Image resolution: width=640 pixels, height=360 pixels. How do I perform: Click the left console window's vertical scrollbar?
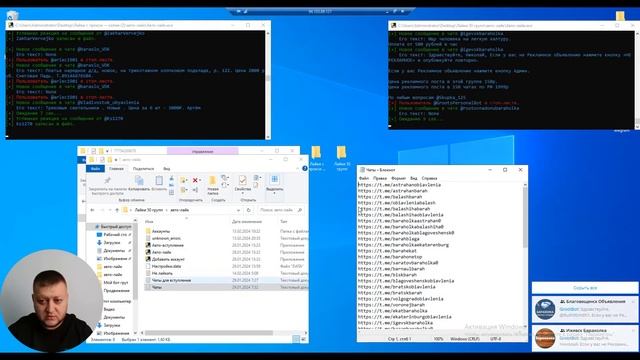[x=268, y=84]
